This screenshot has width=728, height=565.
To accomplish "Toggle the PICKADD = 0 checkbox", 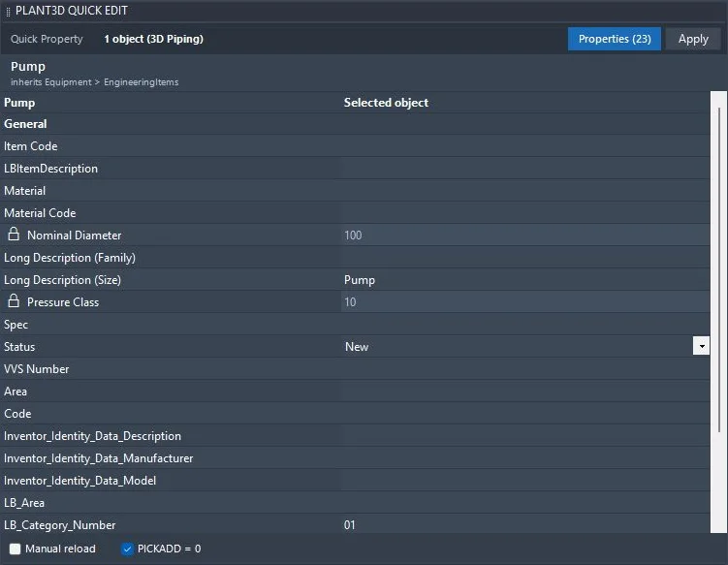I will point(127,549).
